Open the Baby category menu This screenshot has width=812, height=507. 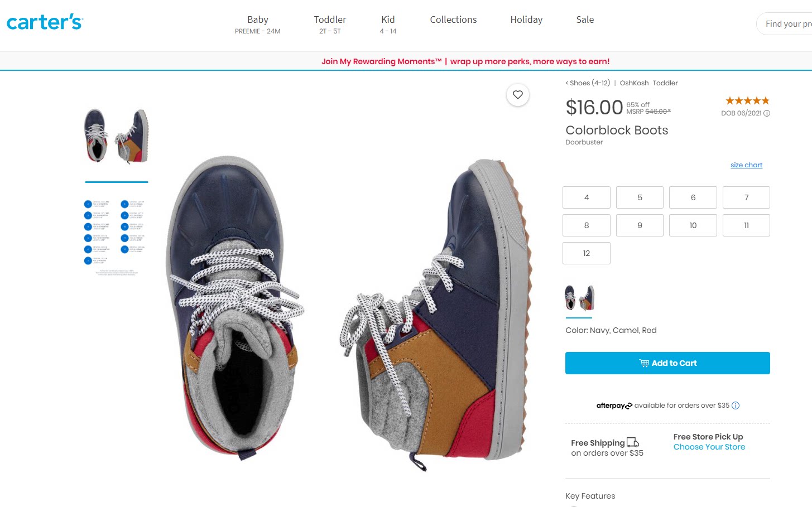(x=258, y=24)
